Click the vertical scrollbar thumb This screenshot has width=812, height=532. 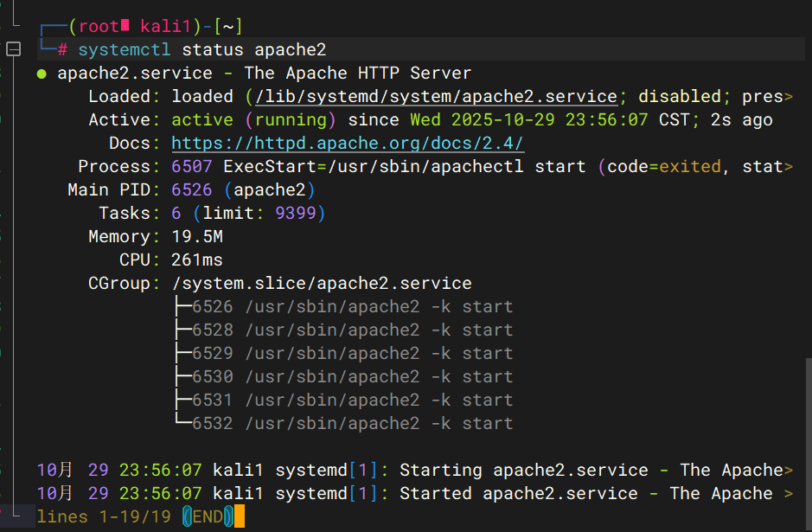pyautogui.click(x=809, y=444)
